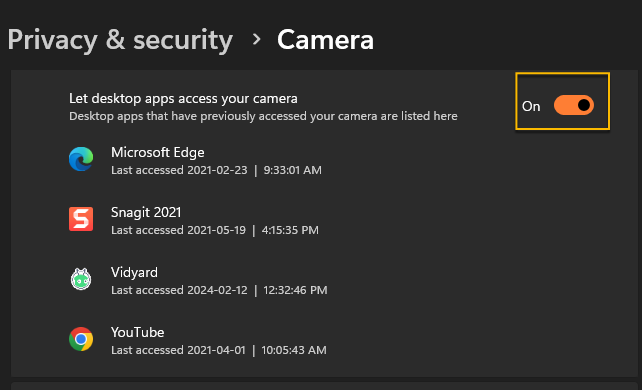
Task: Click 'Desktop apps that have previously accessed' description
Action: pyautogui.click(x=263, y=116)
